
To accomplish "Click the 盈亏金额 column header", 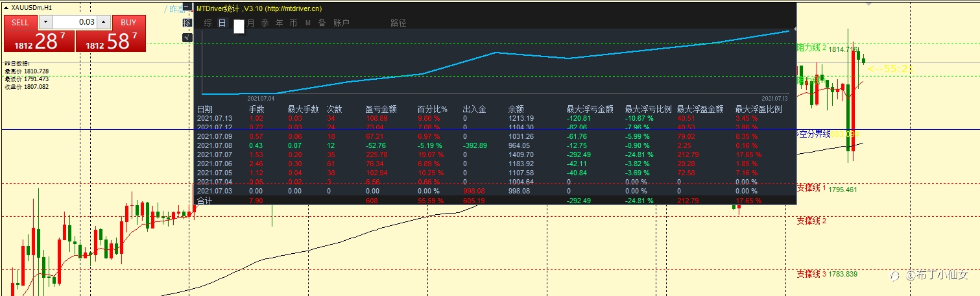I will [x=381, y=110].
